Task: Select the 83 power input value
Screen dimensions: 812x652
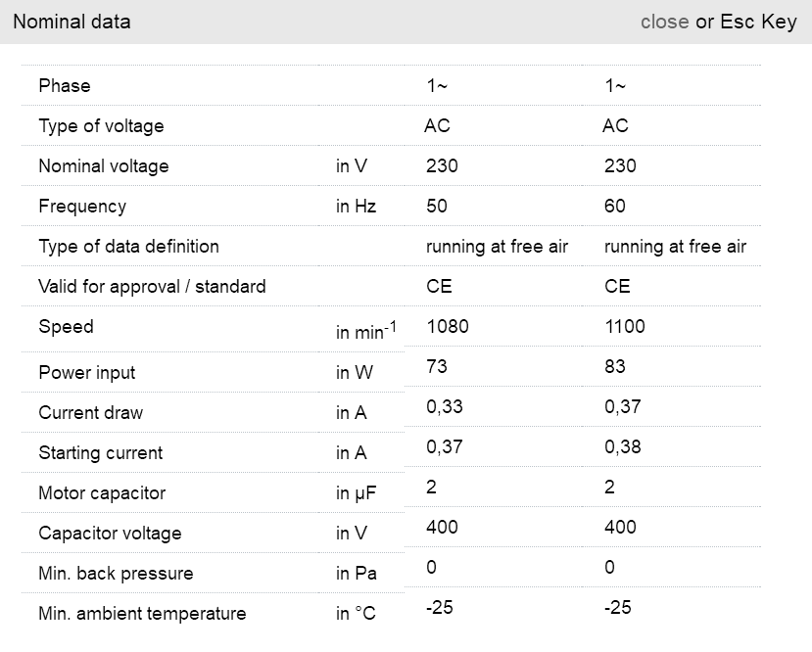Action: [615, 367]
